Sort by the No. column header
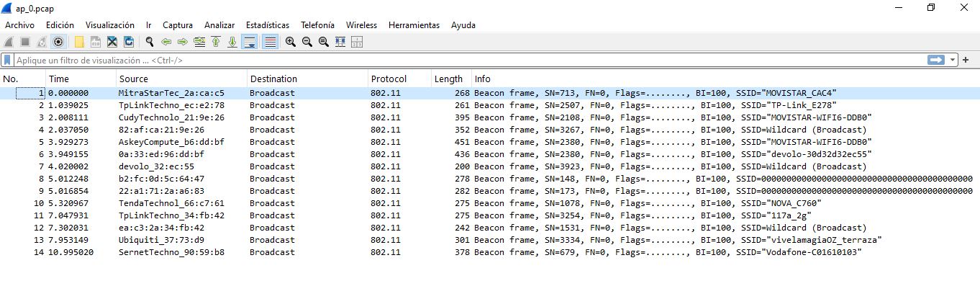Screen dimensions: 980x281 [x=23, y=79]
